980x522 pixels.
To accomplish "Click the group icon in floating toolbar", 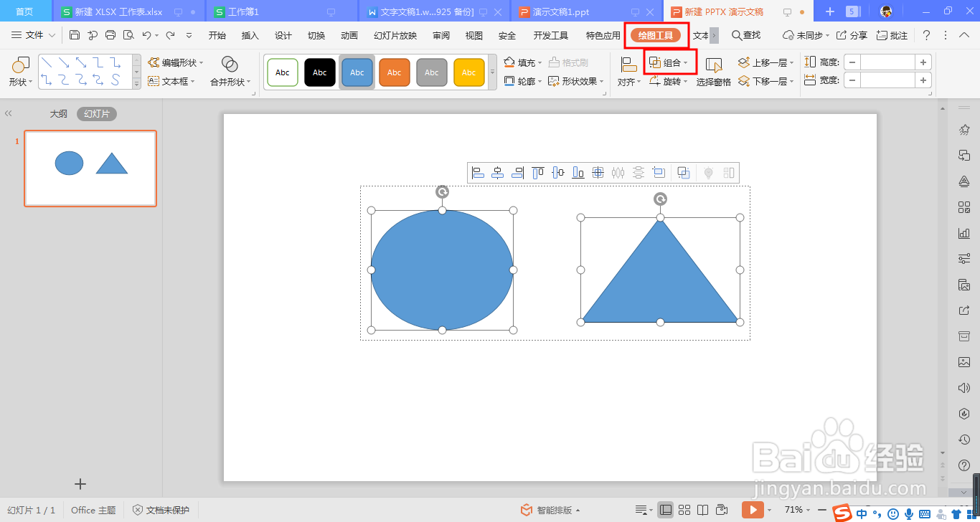I will click(x=684, y=173).
